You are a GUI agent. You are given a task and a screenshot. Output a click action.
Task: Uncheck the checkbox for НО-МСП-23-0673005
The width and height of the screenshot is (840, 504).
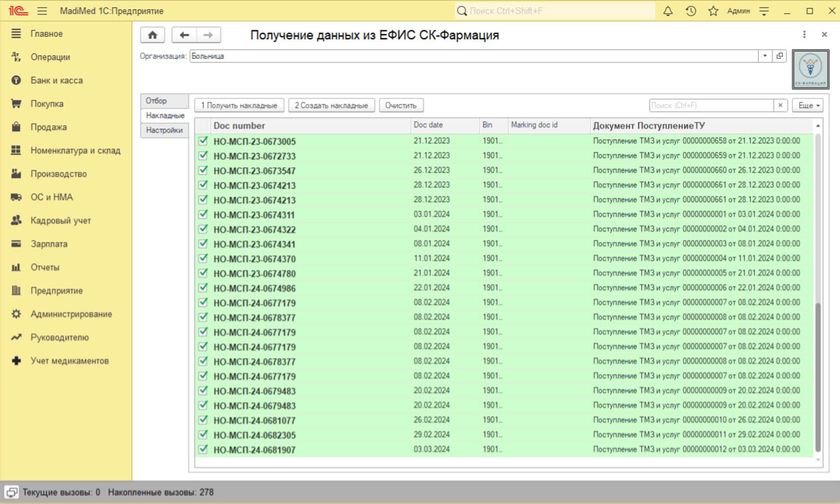[203, 141]
